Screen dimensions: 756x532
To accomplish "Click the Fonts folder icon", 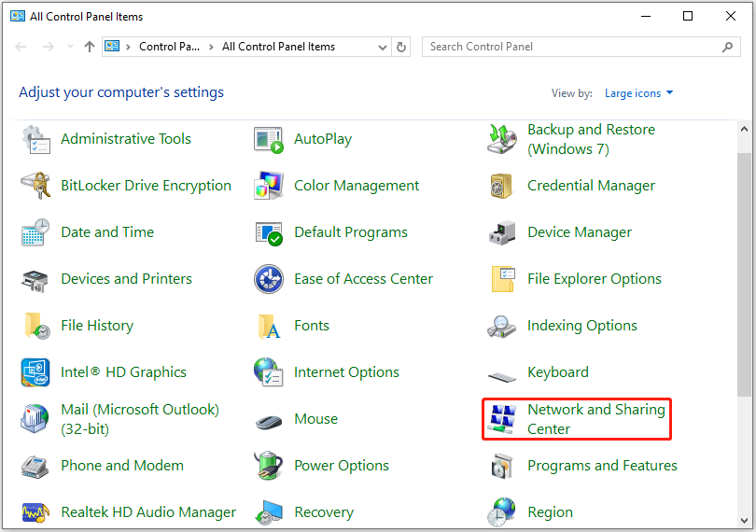I will tap(269, 326).
